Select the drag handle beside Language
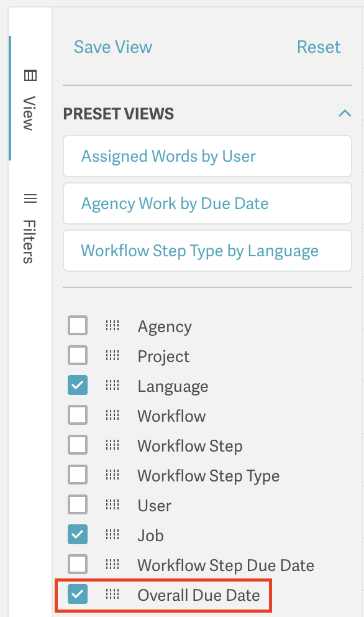The width and height of the screenshot is (364, 617). pyautogui.click(x=112, y=385)
